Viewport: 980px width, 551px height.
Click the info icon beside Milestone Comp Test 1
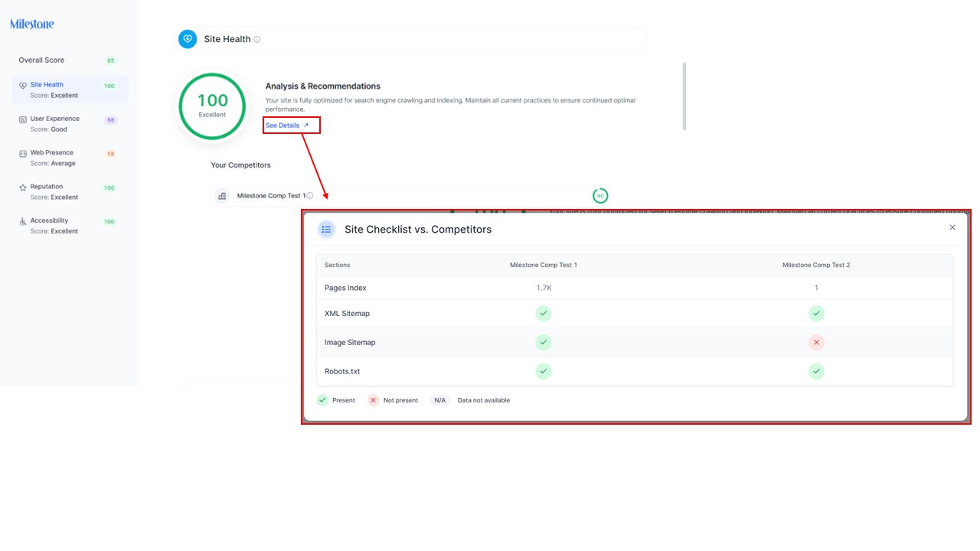coord(310,196)
